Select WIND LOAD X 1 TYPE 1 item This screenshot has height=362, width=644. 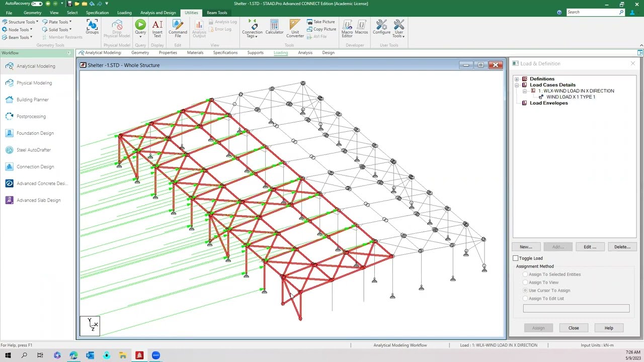click(571, 97)
